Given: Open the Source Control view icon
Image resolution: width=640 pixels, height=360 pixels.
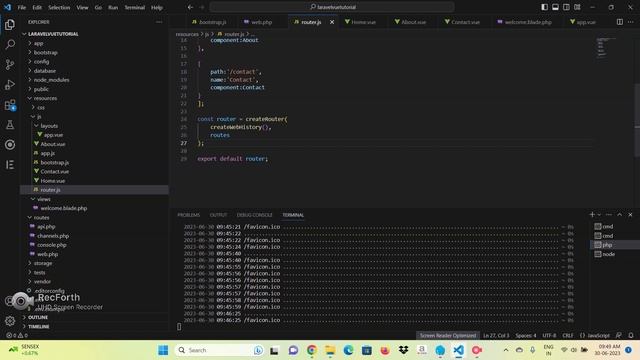Looking at the screenshot, I should (x=10, y=64).
